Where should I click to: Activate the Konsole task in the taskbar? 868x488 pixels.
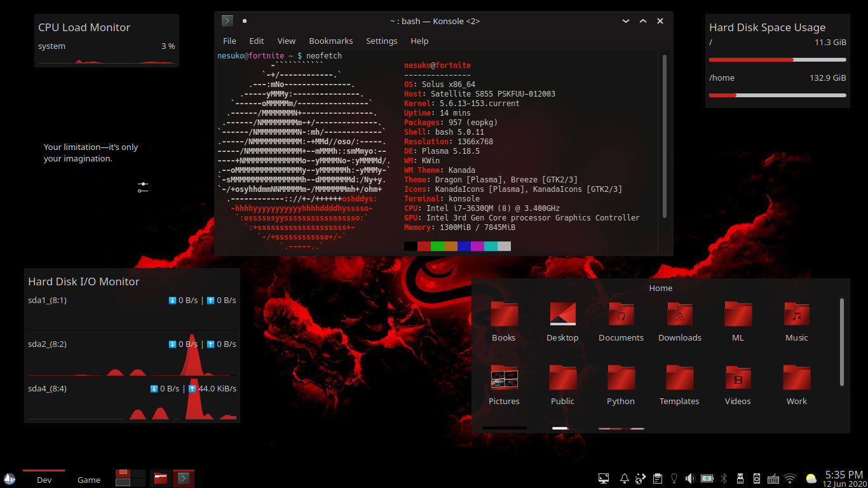[x=183, y=478]
